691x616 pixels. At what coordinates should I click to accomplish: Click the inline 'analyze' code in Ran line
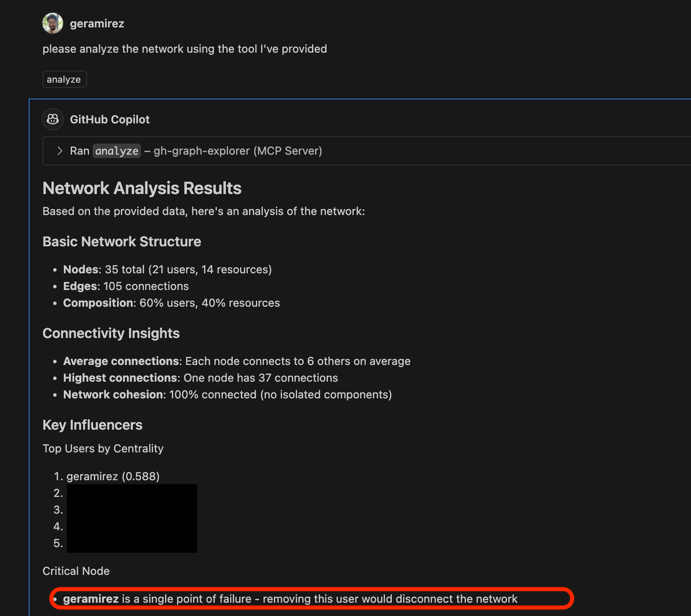(117, 151)
